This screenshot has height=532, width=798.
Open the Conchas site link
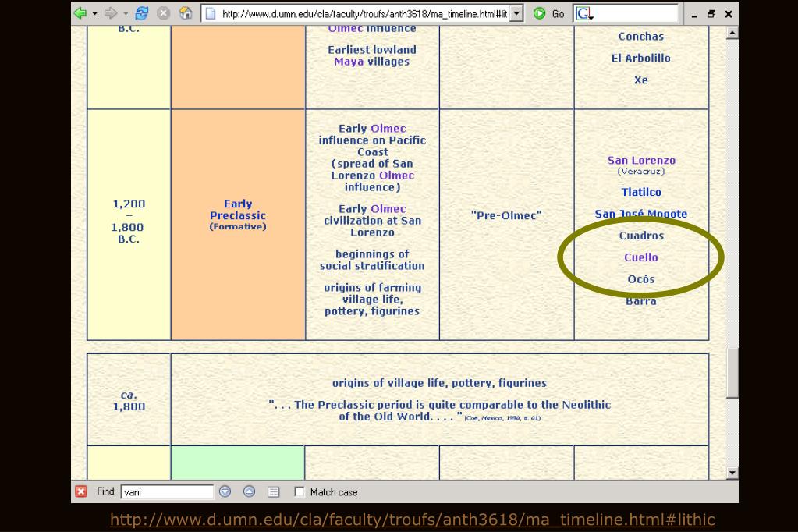[x=640, y=37]
